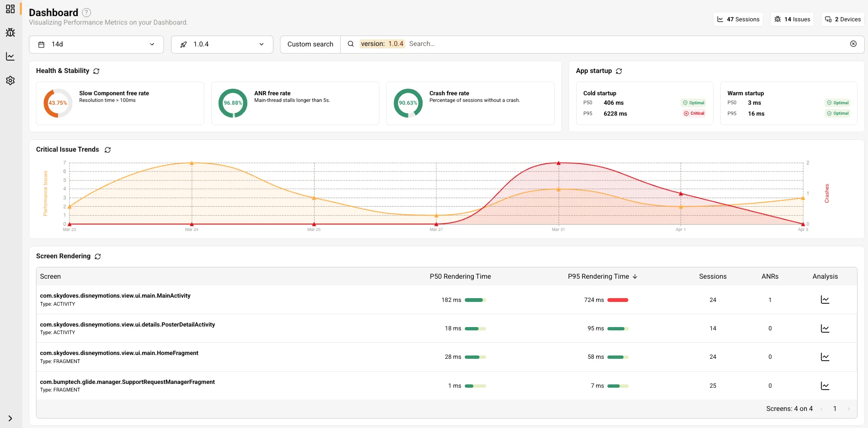Open the 47 Sessions button
Image resolution: width=868 pixels, height=428 pixels.
click(738, 19)
